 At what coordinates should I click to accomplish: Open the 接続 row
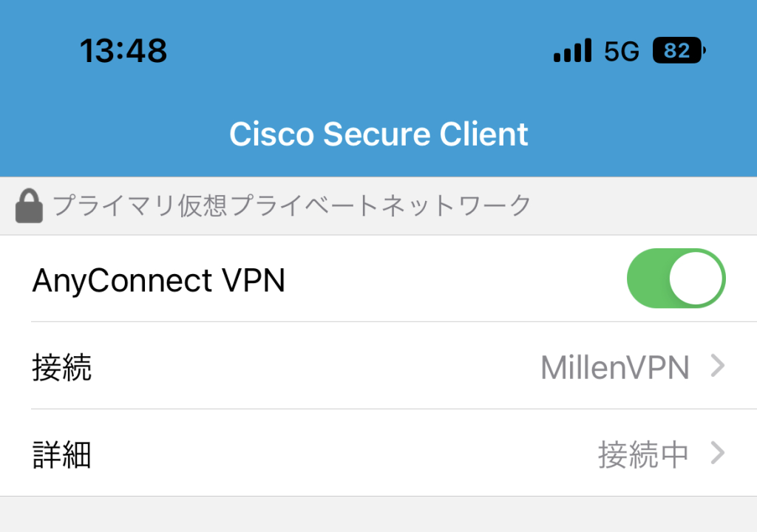378,366
